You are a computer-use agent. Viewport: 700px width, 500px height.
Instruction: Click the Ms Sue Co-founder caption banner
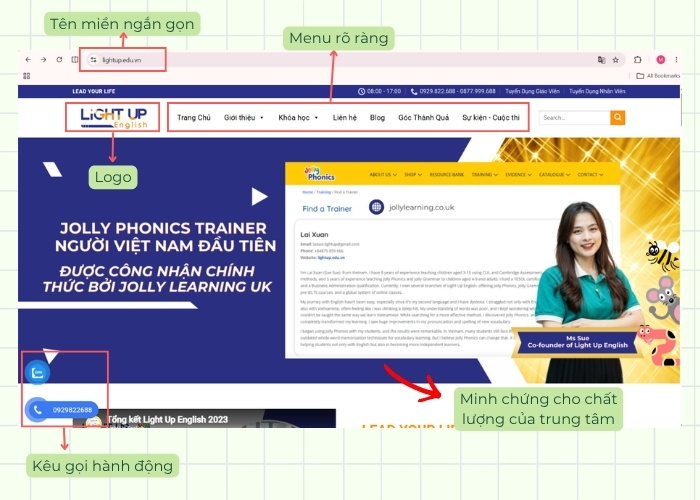coord(577,342)
